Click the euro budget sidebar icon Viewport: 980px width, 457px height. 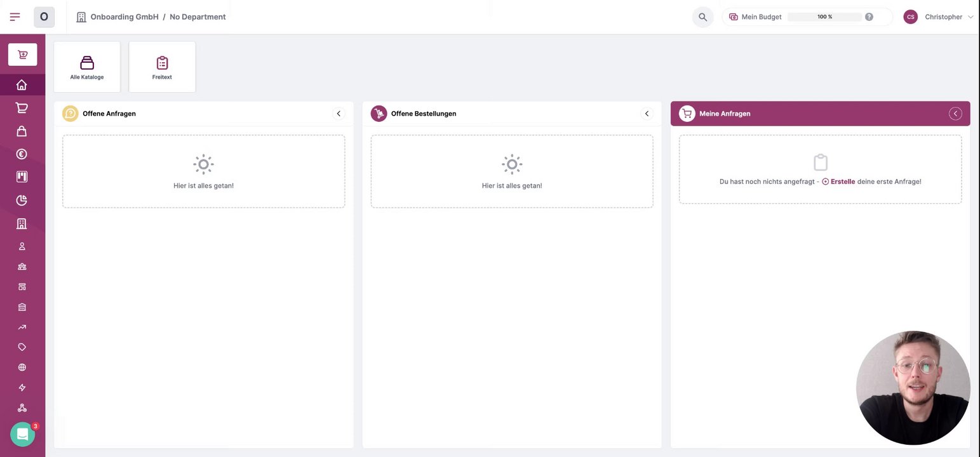(22, 154)
